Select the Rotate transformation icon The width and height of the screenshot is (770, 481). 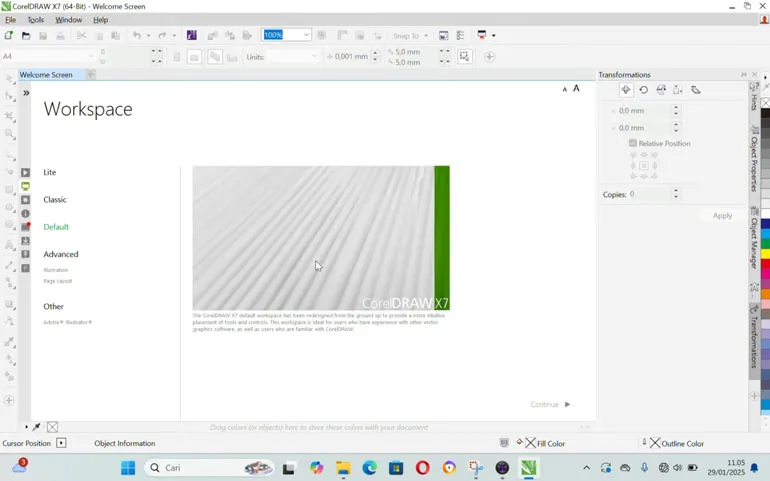coord(643,90)
